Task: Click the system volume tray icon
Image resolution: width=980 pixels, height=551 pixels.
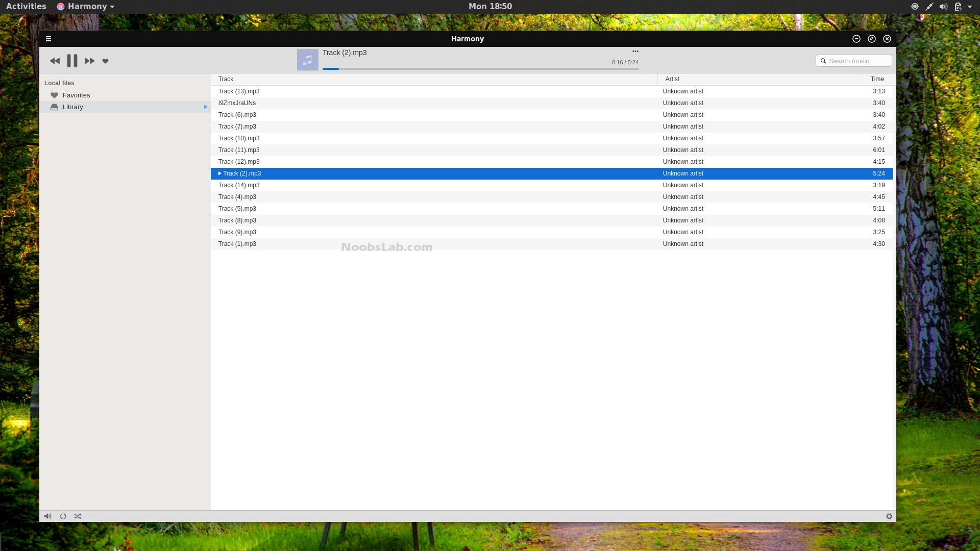Action: pyautogui.click(x=943, y=7)
